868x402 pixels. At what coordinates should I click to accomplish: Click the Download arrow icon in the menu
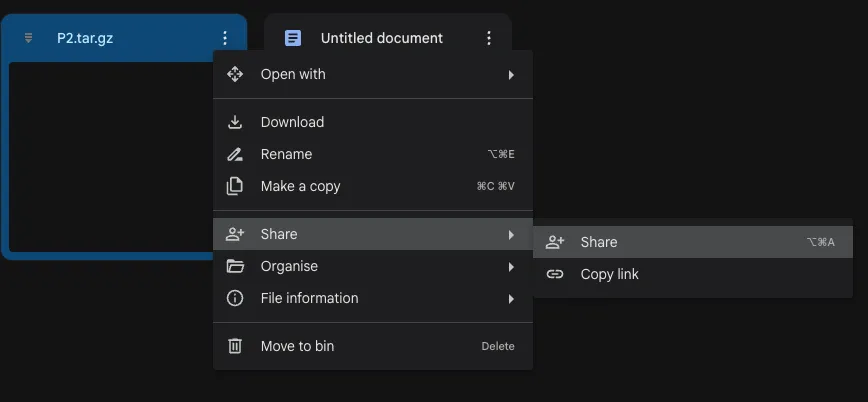coord(235,122)
